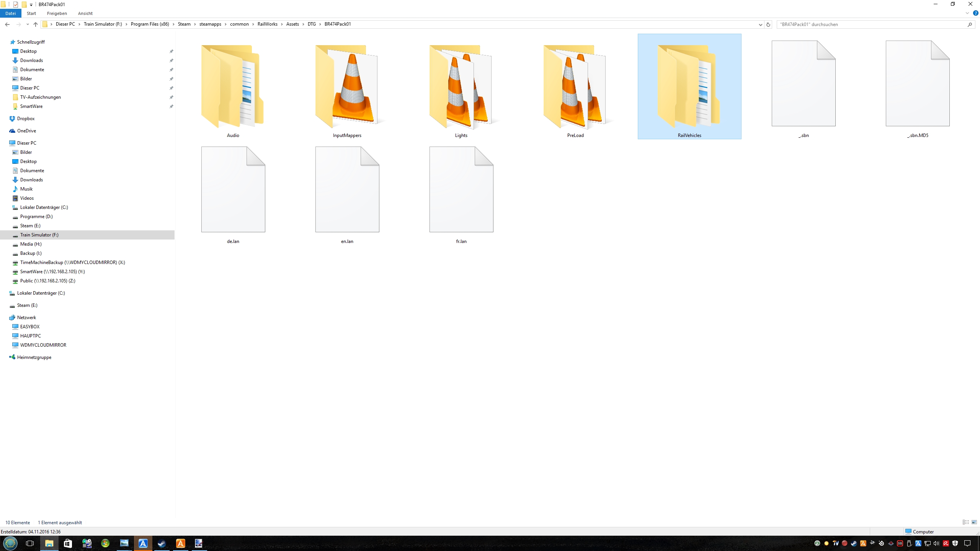
Task: Open Quick Access Toolbar customize dropdown
Action: (x=31, y=5)
